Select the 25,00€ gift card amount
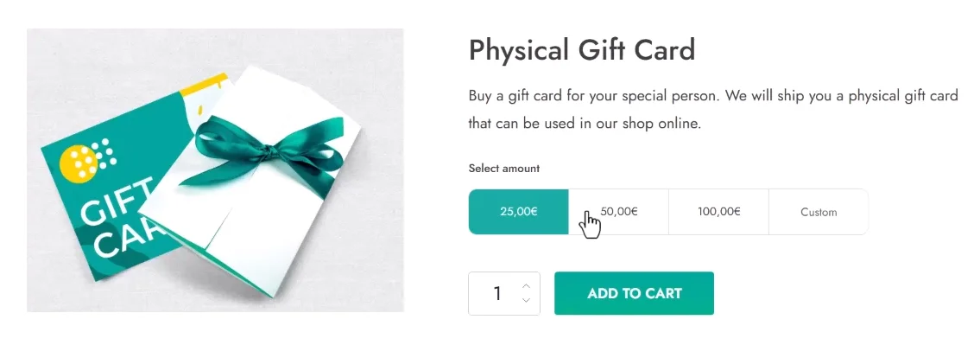The image size is (980, 345). [x=519, y=212]
